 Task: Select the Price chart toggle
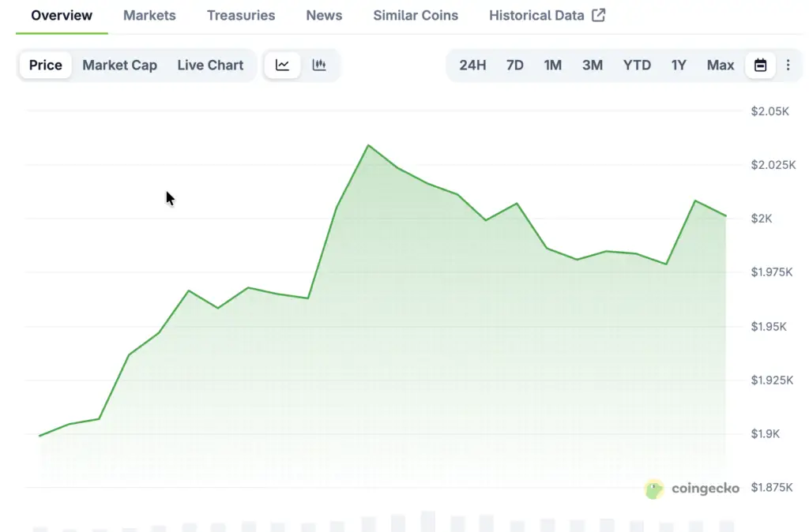click(46, 66)
